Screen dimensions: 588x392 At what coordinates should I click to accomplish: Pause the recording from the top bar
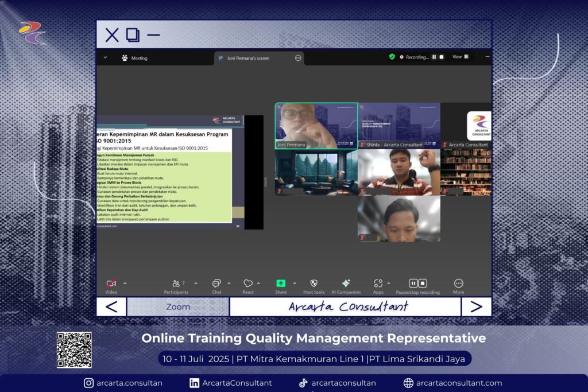coord(434,57)
